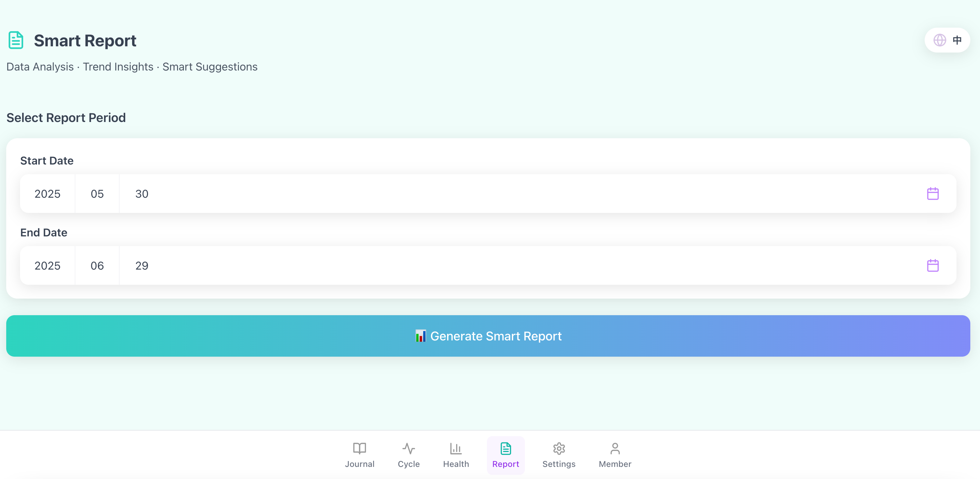Switch to the Report tab
This screenshot has height=479, width=980.
click(x=505, y=455)
